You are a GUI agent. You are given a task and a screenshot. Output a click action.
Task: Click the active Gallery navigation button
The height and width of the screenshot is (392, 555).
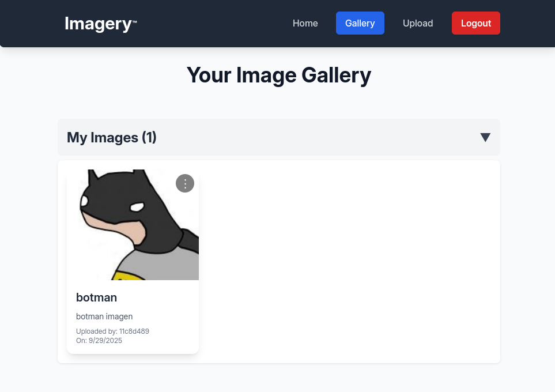point(360,23)
